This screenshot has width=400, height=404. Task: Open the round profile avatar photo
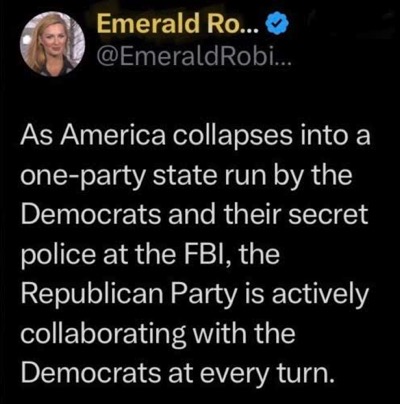pyautogui.click(x=52, y=44)
